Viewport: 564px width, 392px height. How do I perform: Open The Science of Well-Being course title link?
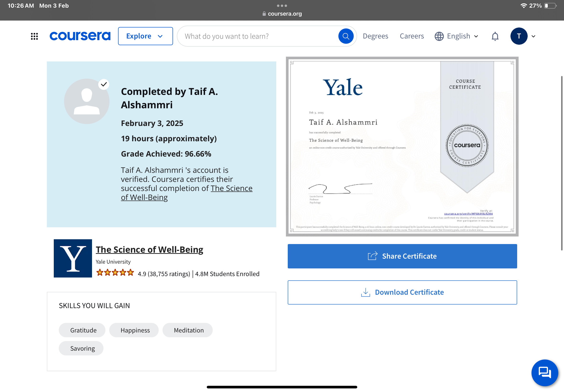click(150, 250)
